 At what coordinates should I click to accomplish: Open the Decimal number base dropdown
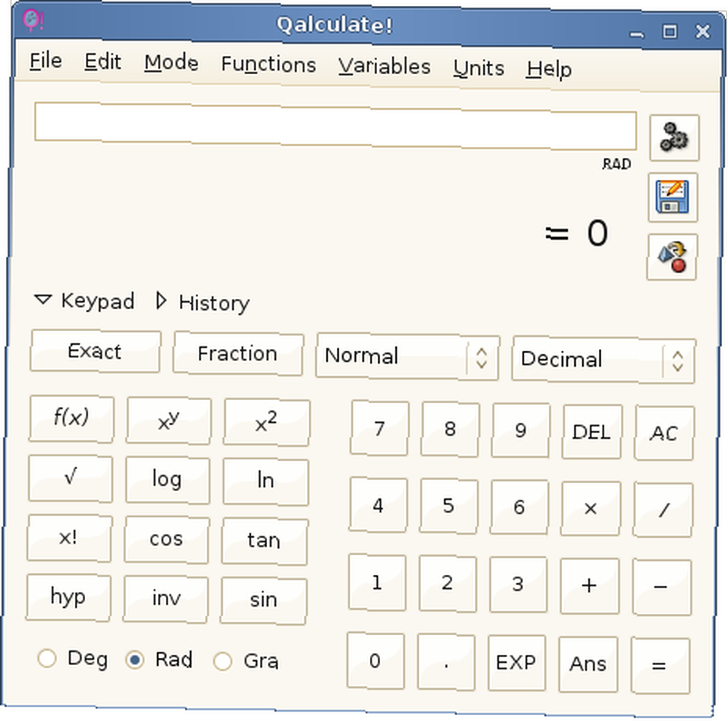click(604, 360)
